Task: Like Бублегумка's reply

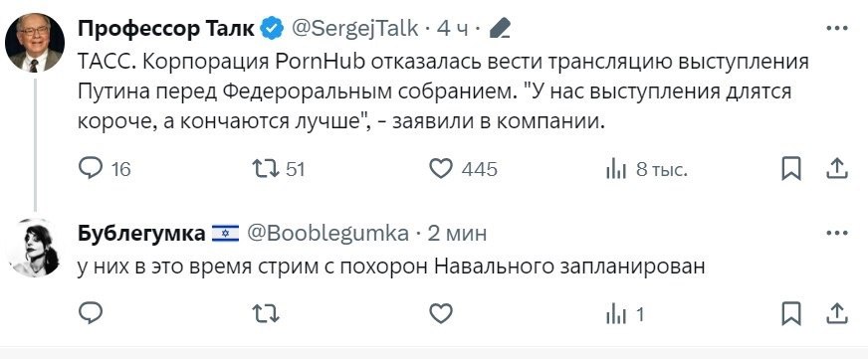Action: (x=441, y=314)
